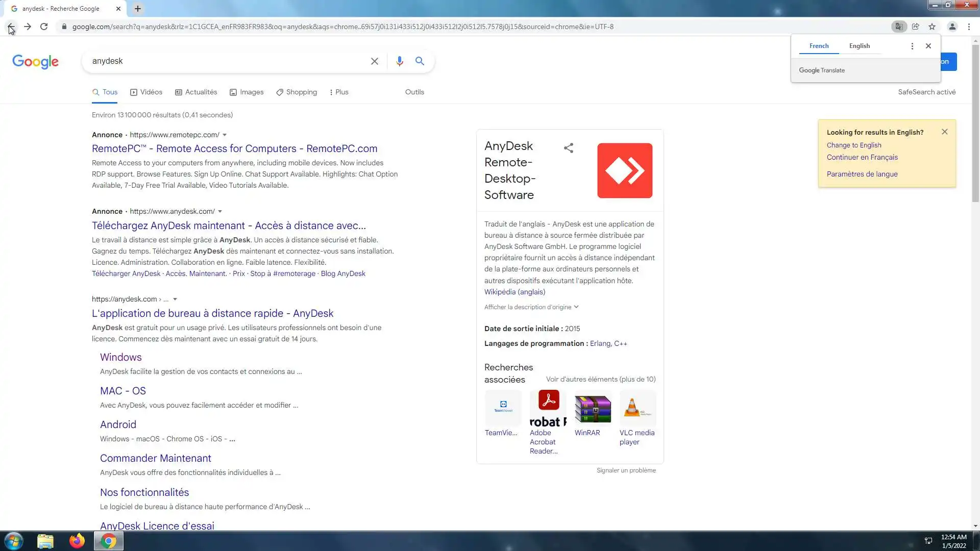
Task: Click the voice search microphone icon
Action: 399,61
